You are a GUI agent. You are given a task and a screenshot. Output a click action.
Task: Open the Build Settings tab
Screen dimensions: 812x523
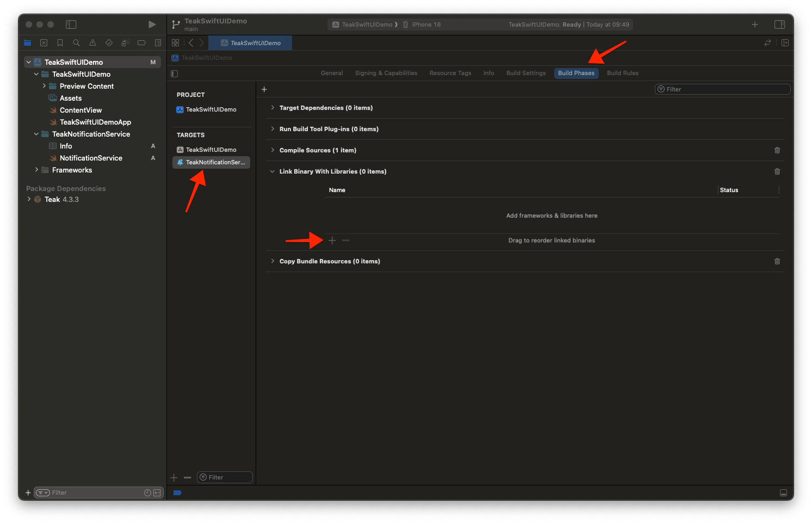click(x=526, y=73)
